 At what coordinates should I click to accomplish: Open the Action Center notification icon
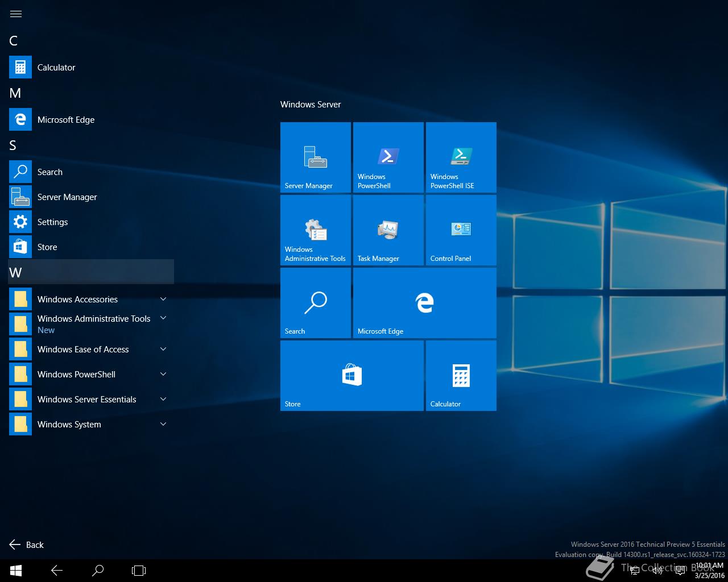click(680, 571)
